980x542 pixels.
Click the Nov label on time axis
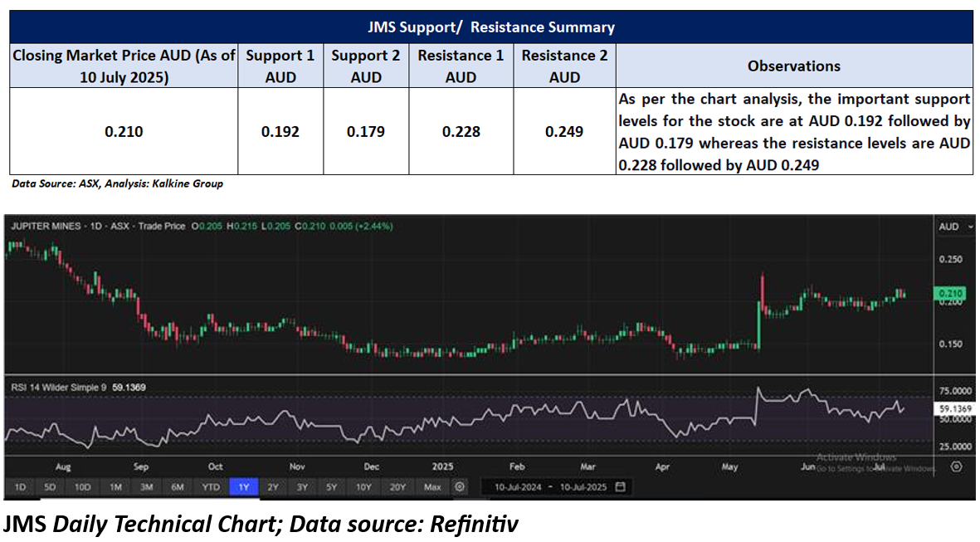[297, 467]
